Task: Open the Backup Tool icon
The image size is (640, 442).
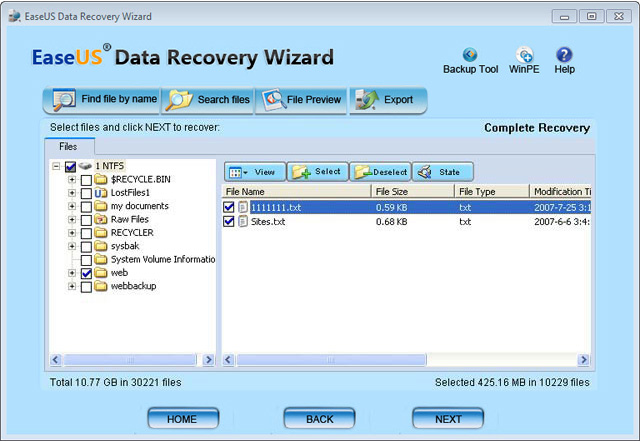Action: pos(470,54)
